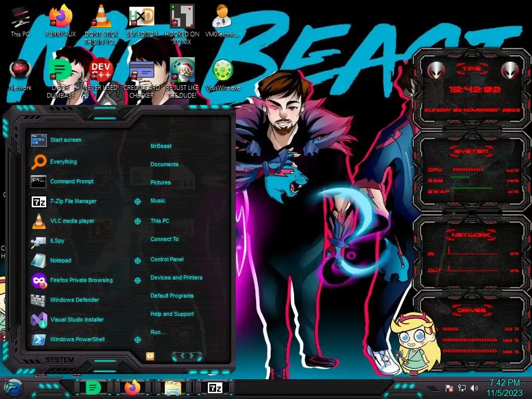This screenshot has height=399, width=532.
Task: Open Pictures from start menu
Action: 161,182
